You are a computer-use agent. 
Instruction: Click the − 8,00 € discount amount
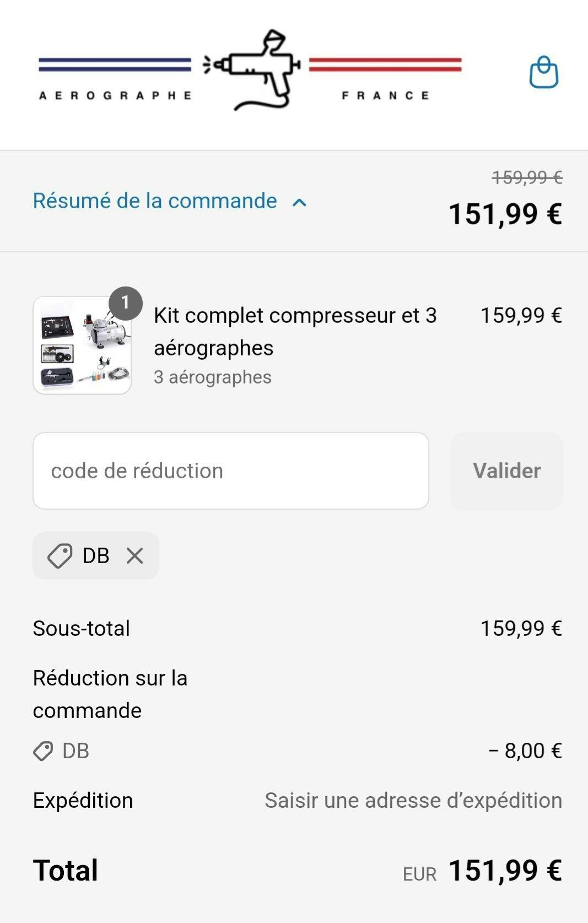[525, 751]
